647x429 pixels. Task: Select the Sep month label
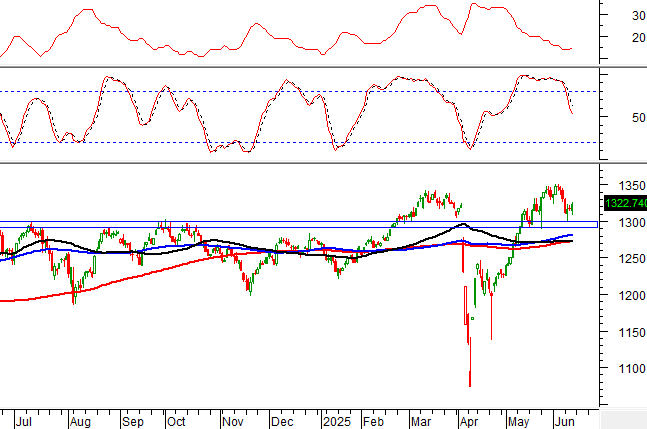[x=133, y=422]
